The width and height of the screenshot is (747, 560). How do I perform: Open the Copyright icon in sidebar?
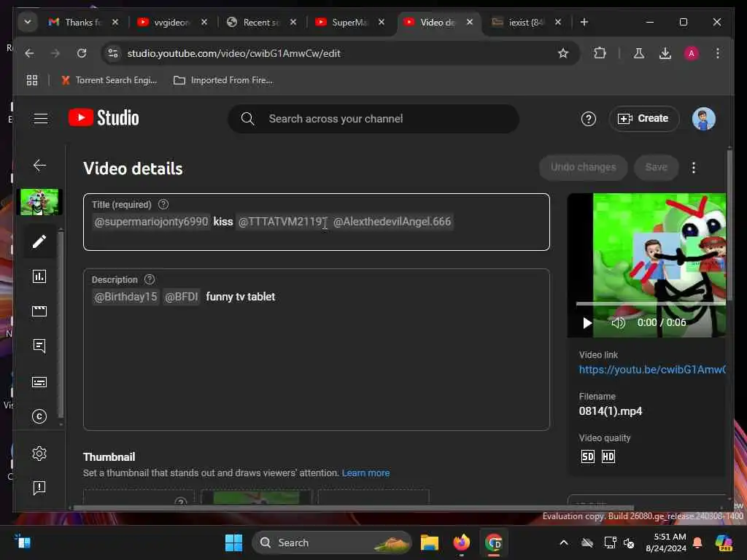[39, 416]
